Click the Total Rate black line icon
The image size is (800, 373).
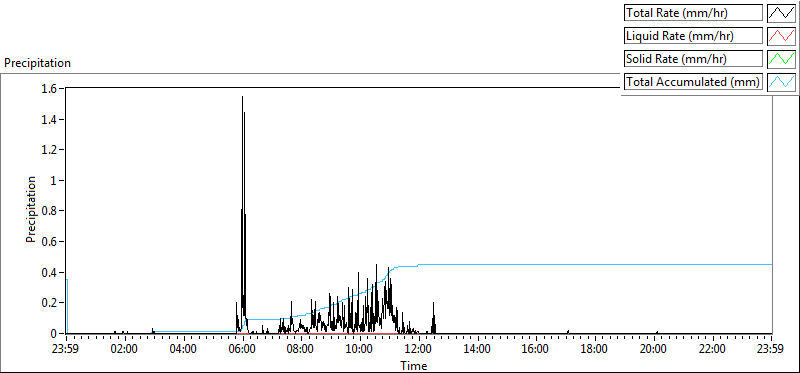[781, 13]
